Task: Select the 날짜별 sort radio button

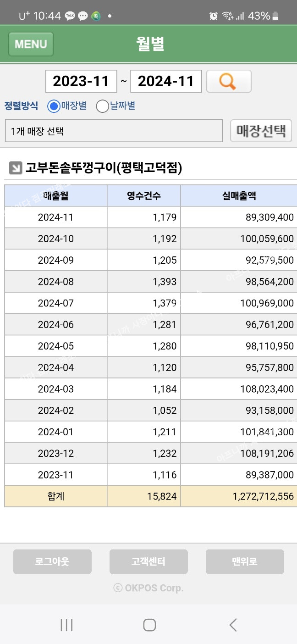Action: point(102,106)
